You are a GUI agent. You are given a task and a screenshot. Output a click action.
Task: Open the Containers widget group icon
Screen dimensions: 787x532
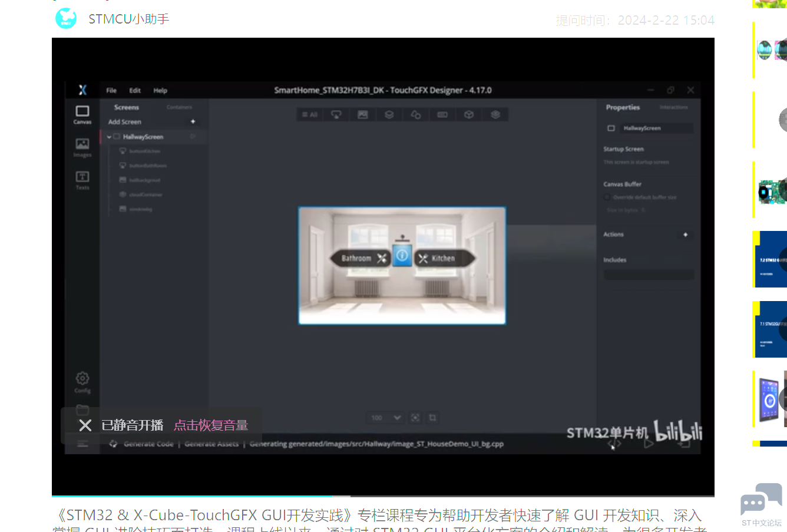click(389, 115)
